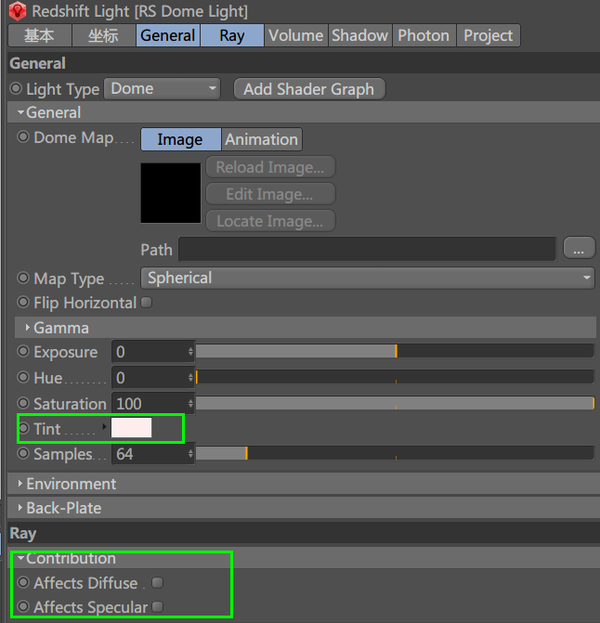Viewport: 600px width, 623px height.
Task: Toggle the Tint keyframe circle
Action: pyautogui.click(x=24, y=428)
